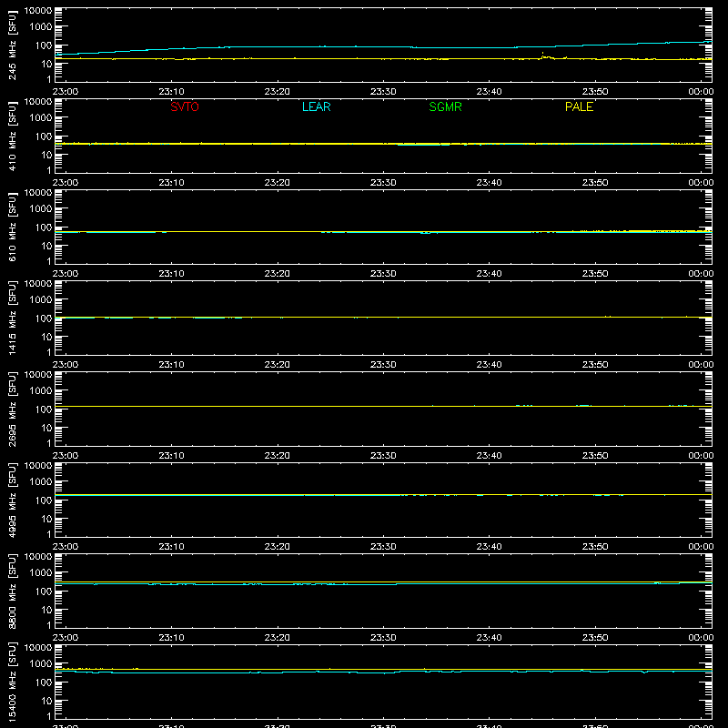Viewport: 728px width, 728px height.
Task: Click the 1000 label on the 410 MHz axis
Action: coord(41,118)
